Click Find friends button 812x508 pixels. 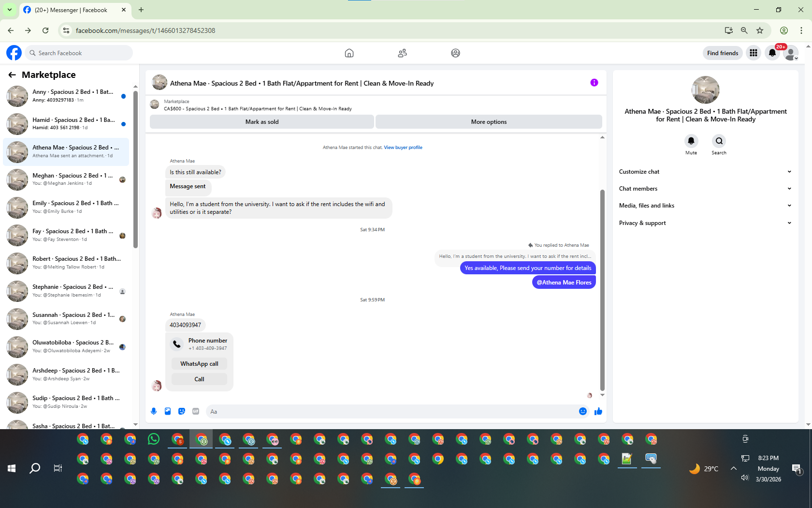click(x=723, y=53)
